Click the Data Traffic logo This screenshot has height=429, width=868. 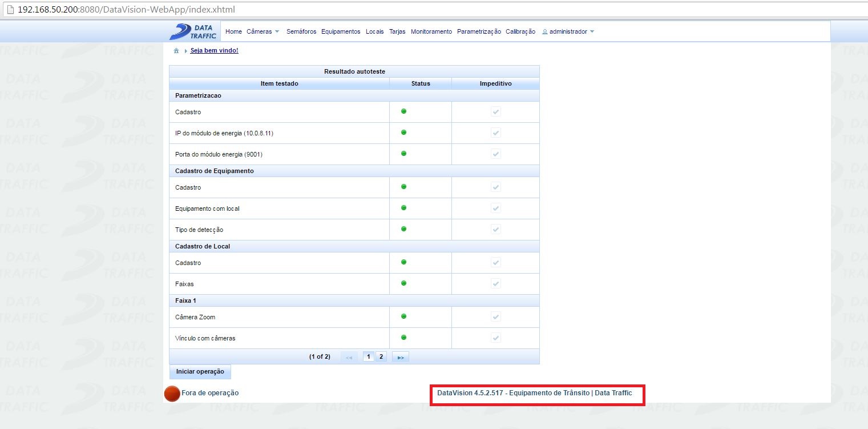pos(193,31)
